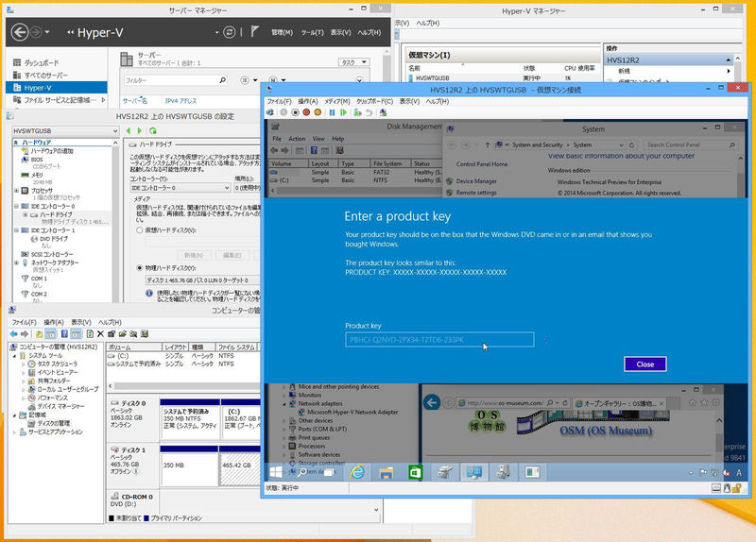
Task: Select ハード ドライブ in VM settings tree
Action: click(57, 214)
